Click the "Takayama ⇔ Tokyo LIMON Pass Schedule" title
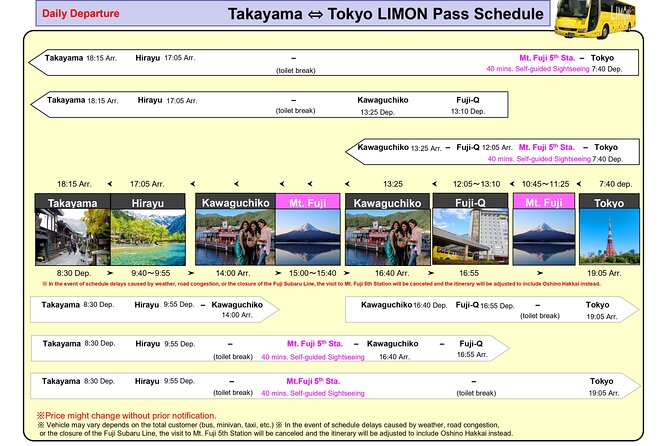Screen dimensions: 669x446 coord(386,14)
